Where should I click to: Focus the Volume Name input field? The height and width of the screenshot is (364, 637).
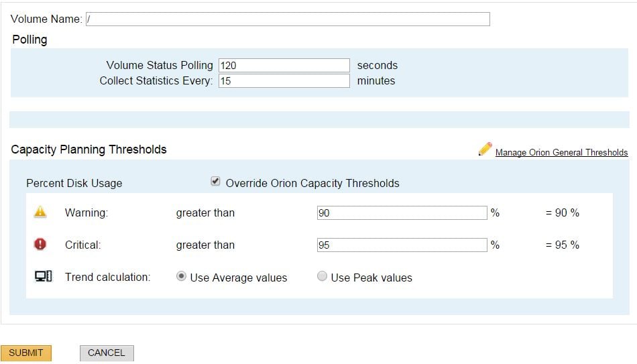click(288, 19)
